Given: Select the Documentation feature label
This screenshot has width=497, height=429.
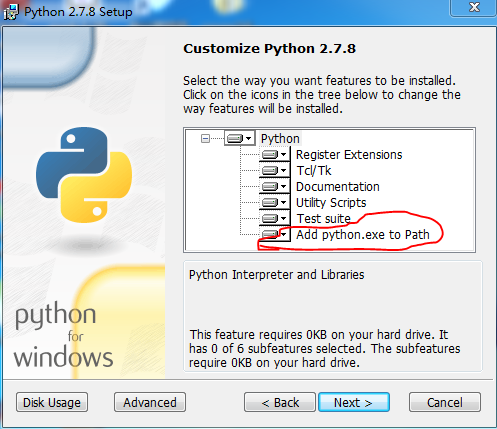Looking at the screenshot, I should (x=338, y=187).
